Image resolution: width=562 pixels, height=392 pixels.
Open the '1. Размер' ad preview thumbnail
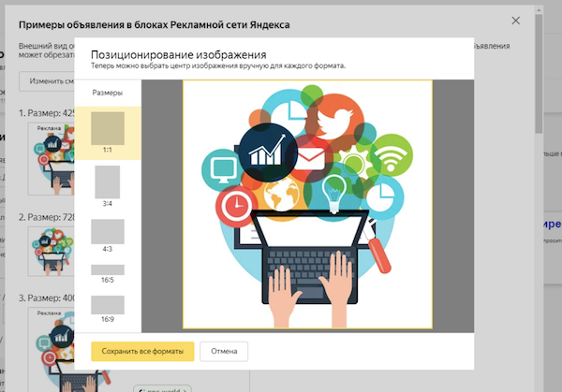(x=52, y=159)
